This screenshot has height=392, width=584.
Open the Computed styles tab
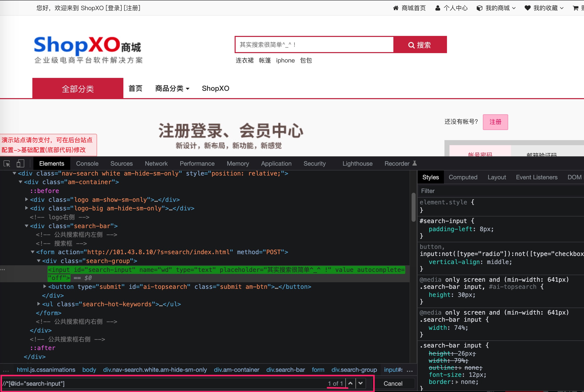coord(463,177)
